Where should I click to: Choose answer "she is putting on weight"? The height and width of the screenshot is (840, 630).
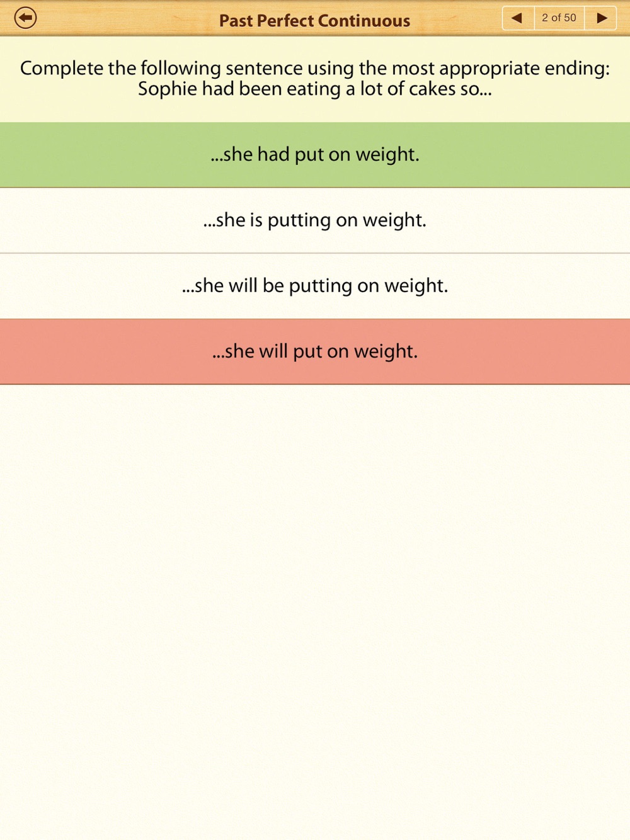[x=315, y=220]
